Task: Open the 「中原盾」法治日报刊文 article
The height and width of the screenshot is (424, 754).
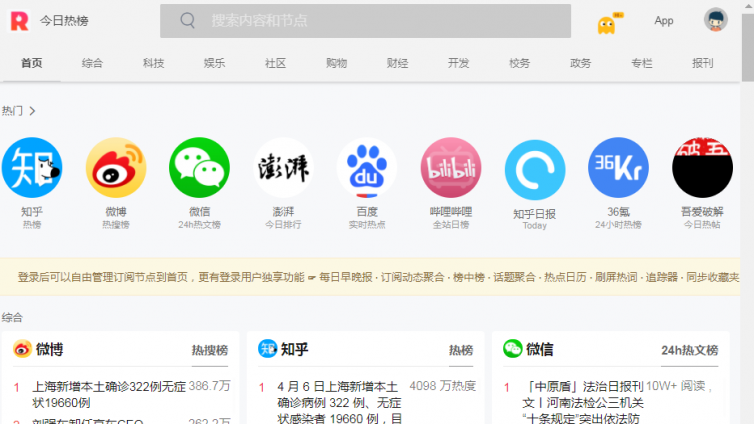Action: coord(583,402)
